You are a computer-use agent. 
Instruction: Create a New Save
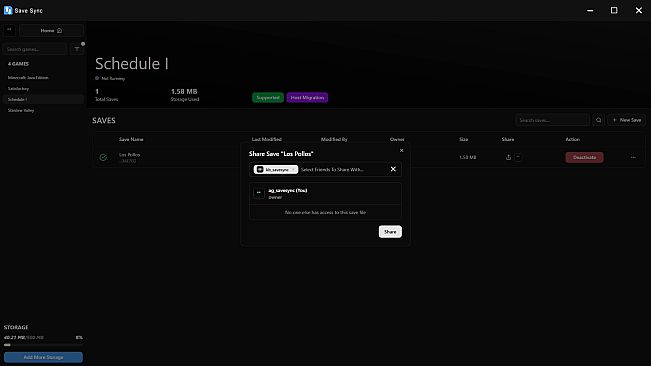[627, 120]
